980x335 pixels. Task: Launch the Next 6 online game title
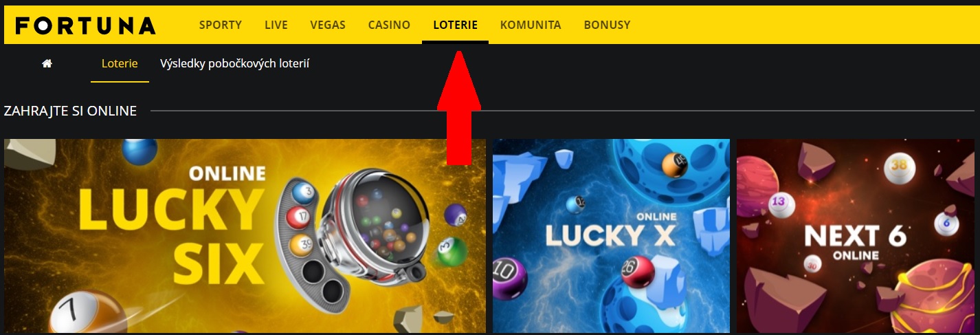pyautogui.click(x=854, y=241)
